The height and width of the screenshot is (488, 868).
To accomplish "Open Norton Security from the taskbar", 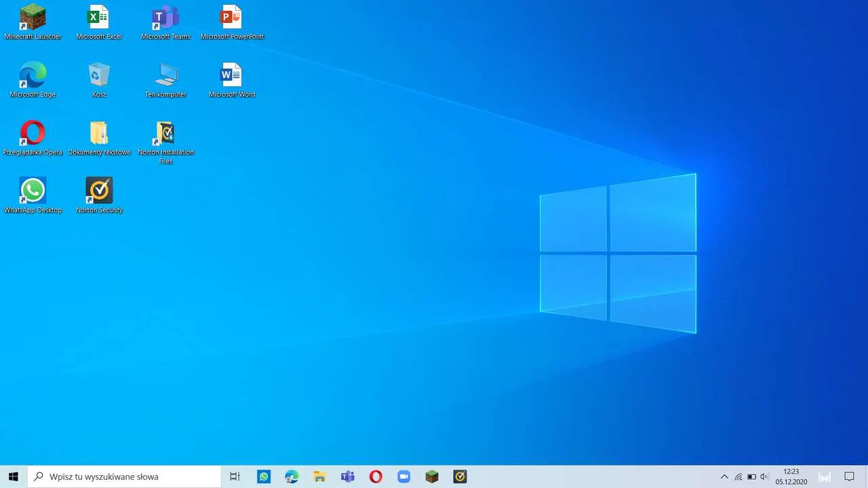I will tap(460, 476).
